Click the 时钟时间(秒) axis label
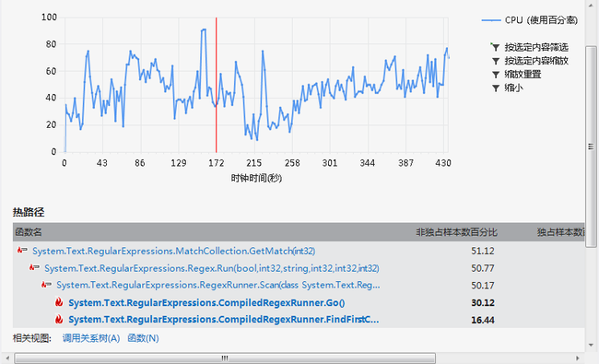 pos(256,178)
